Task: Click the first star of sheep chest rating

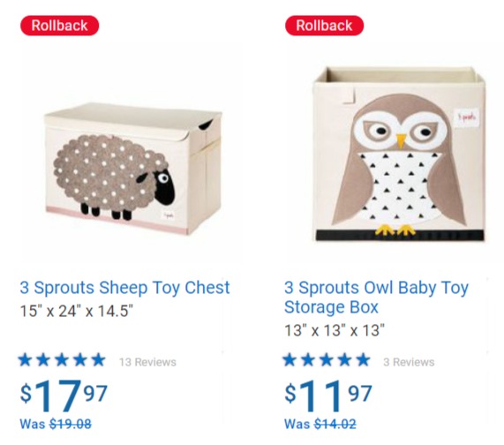Action: [25, 359]
